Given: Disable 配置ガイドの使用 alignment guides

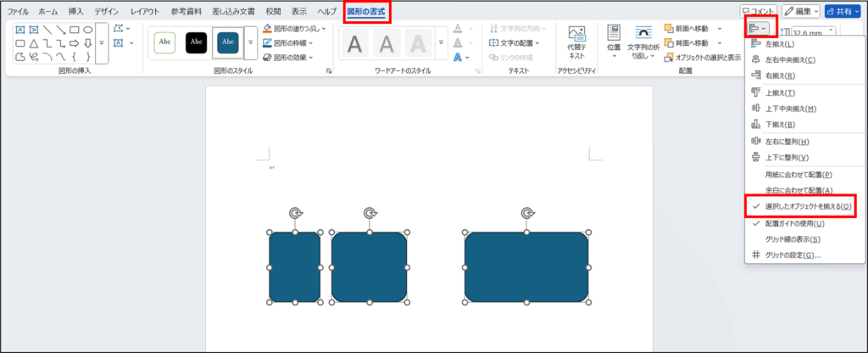Looking at the screenshot, I should coord(794,223).
